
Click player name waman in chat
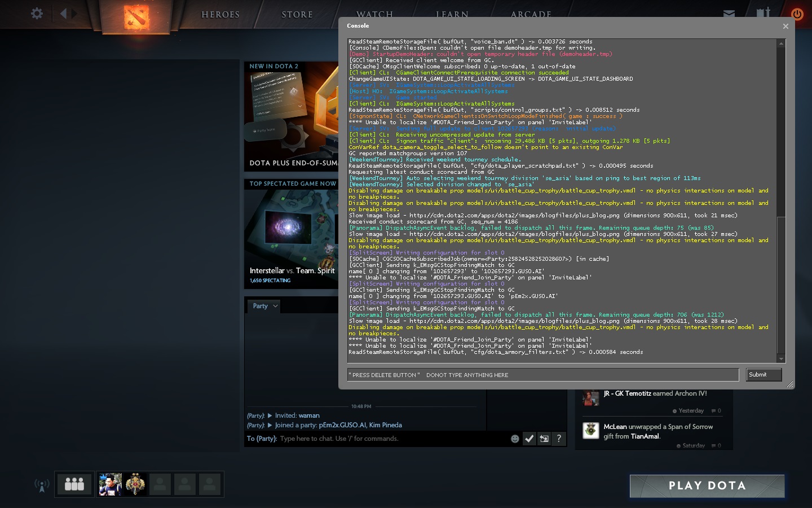coord(309,415)
